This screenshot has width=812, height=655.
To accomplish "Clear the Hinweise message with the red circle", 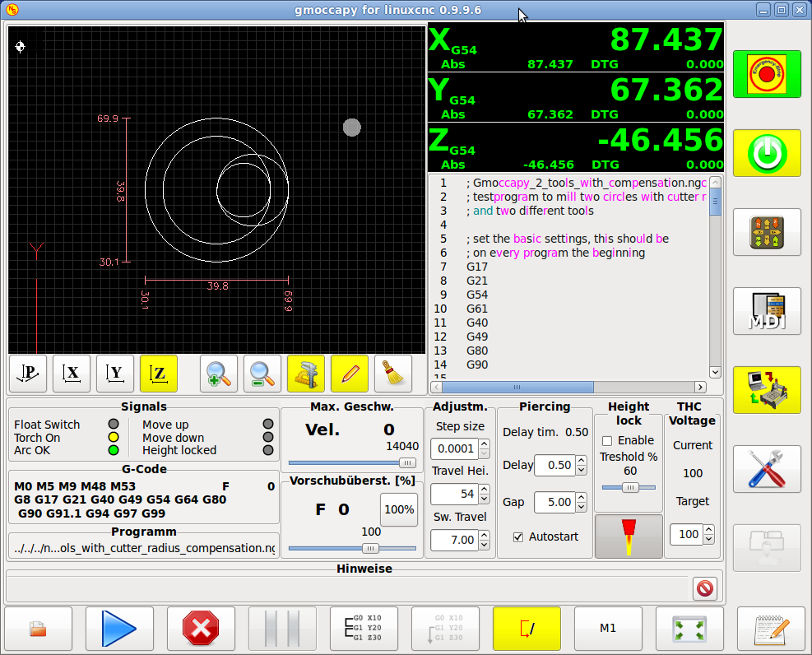I will coord(705,588).
